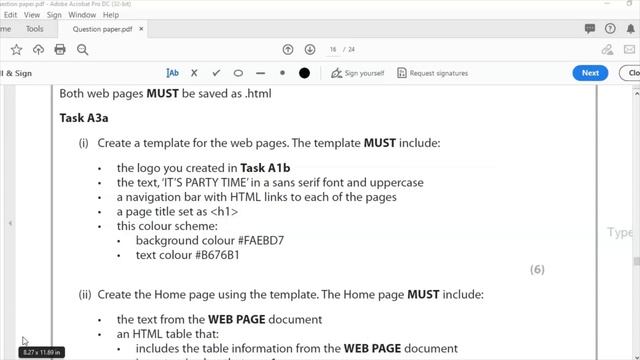Select the Question paper.pdf tab
This screenshot has width=640, height=360.
[102, 29]
